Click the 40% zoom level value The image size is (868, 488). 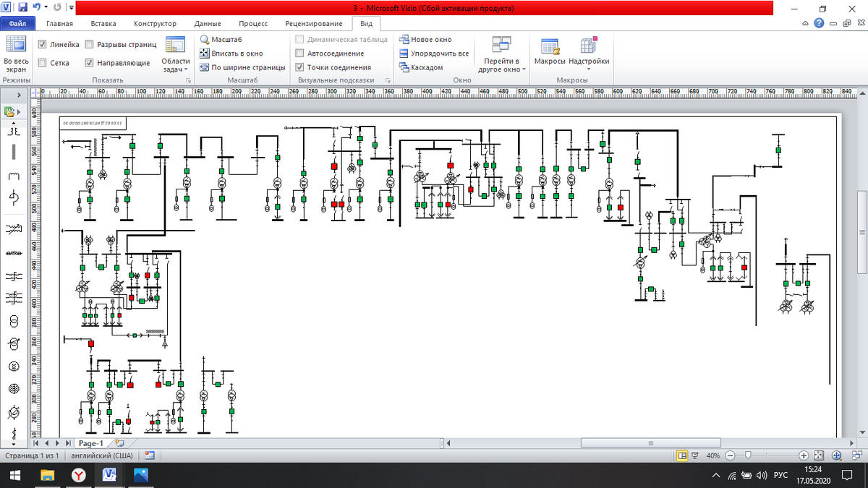pyautogui.click(x=712, y=456)
